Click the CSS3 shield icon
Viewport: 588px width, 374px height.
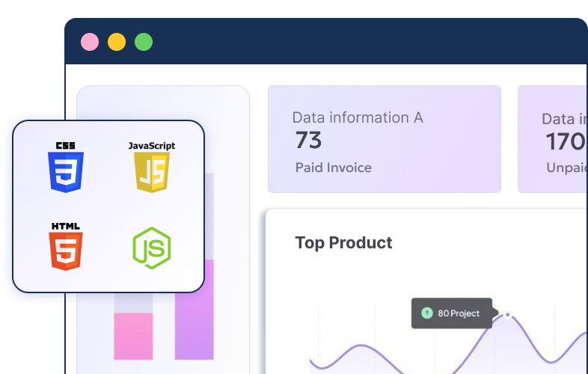coord(66,171)
